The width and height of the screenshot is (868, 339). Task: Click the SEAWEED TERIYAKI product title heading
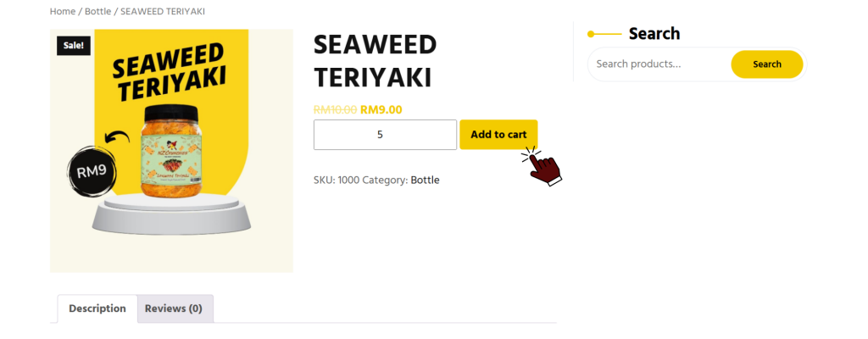point(375,61)
